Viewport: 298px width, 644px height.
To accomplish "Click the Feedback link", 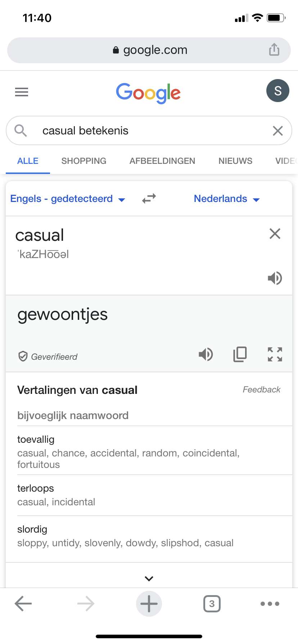I will coord(261,390).
